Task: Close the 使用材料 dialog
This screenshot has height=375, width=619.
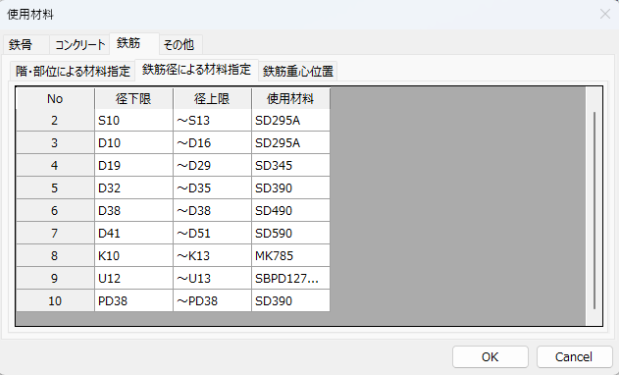Action: tap(605, 14)
